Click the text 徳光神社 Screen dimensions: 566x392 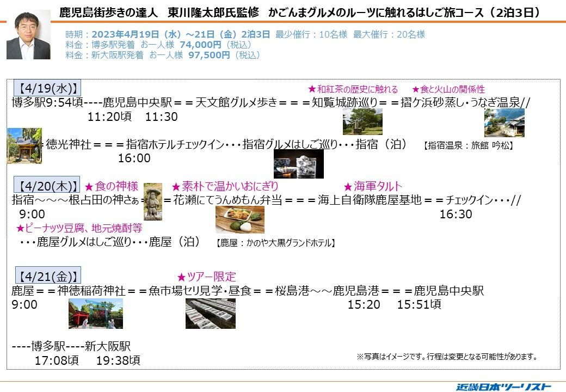coord(69,144)
